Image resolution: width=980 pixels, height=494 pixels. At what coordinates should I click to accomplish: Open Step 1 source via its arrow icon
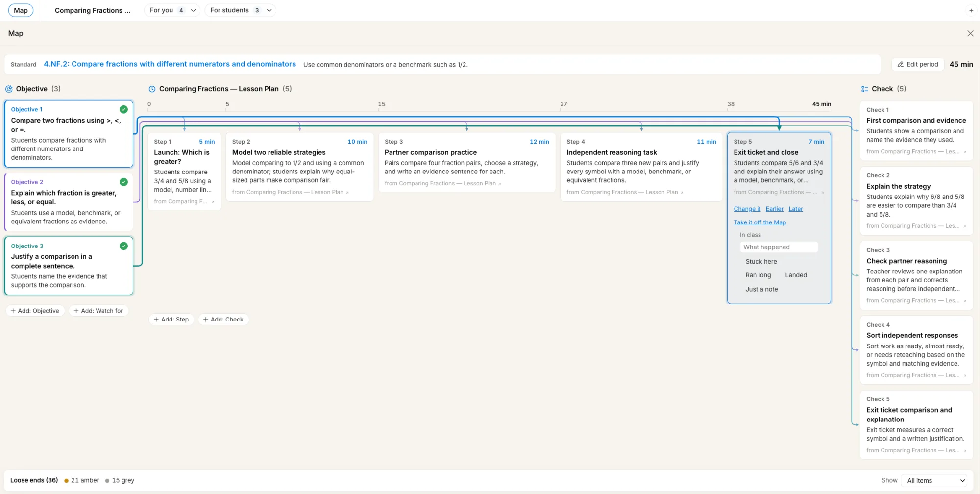213,202
